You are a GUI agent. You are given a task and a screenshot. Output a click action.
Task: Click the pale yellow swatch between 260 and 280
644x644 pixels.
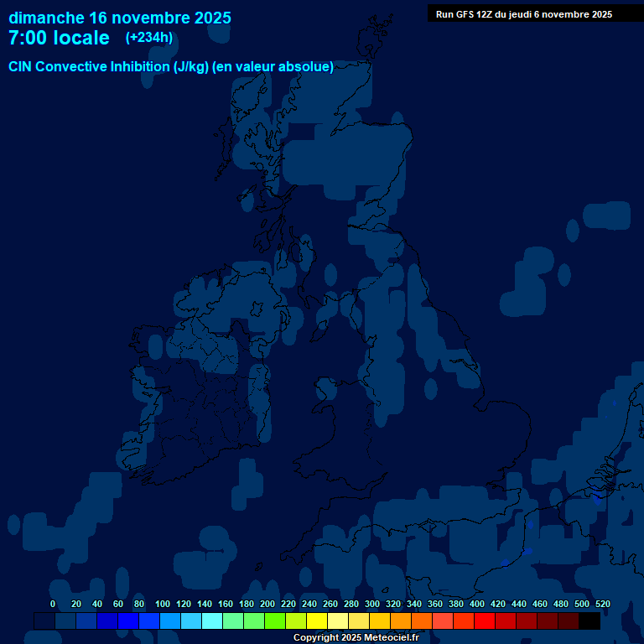[338, 621]
